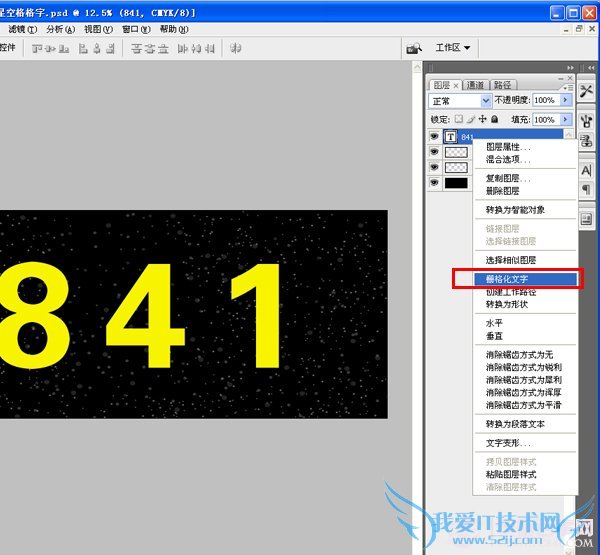This screenshot has width=600, height=555.
Task: Click the distribute vertical centers icon
Action: (x=150, y=49)
